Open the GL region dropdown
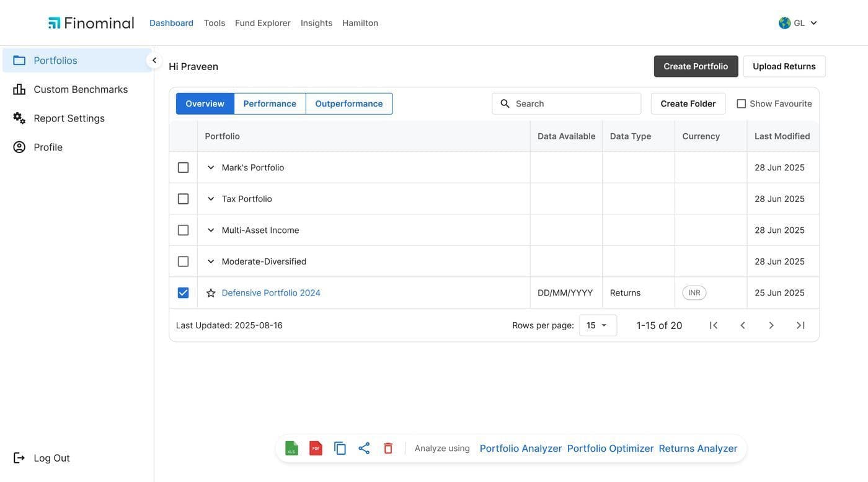The height and width of the screenshot is (482, 868). [x=799, y=23]
